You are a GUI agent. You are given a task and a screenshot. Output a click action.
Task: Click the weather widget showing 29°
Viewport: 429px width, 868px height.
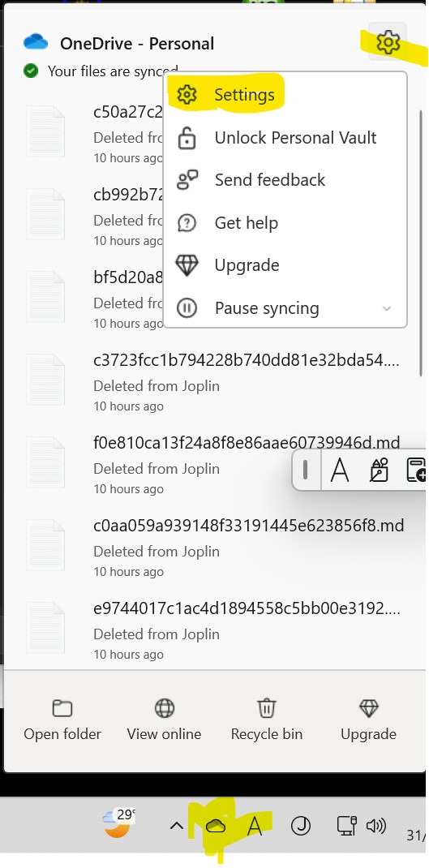point(119,823)
